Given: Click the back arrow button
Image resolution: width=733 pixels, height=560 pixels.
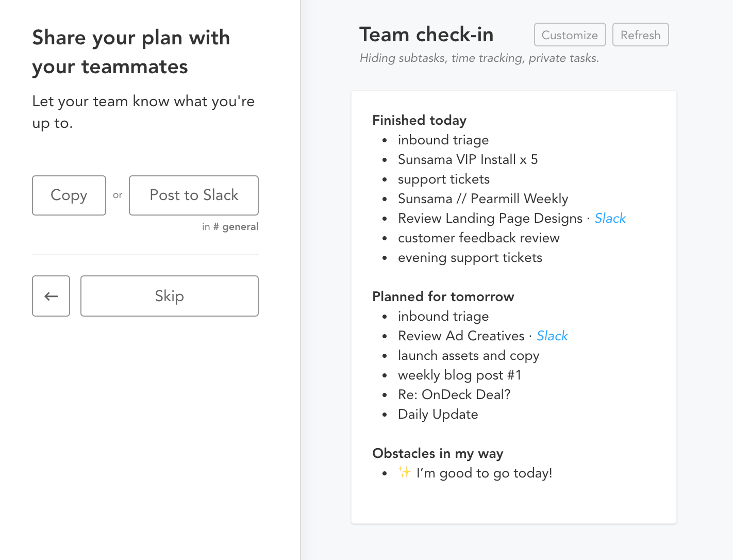Looking at the screenshot, I should pyautogui.click(x=51, y=296).
